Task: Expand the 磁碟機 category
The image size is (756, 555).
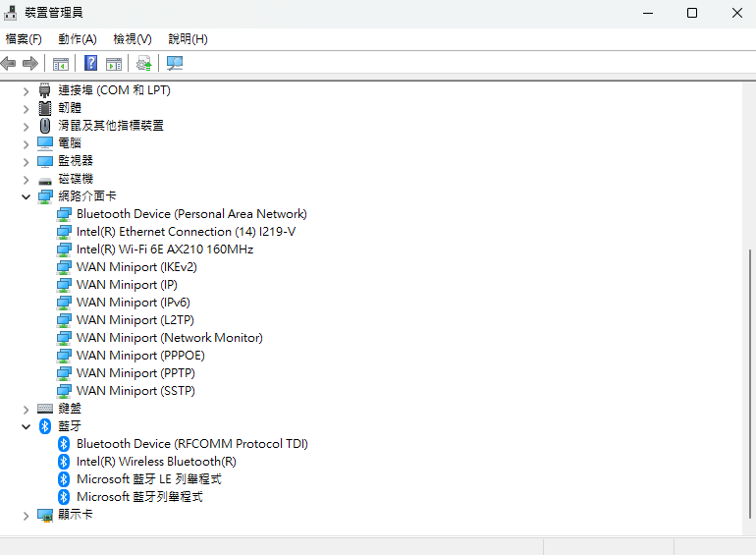Action: pyautogui.click(x=27, y=180)
